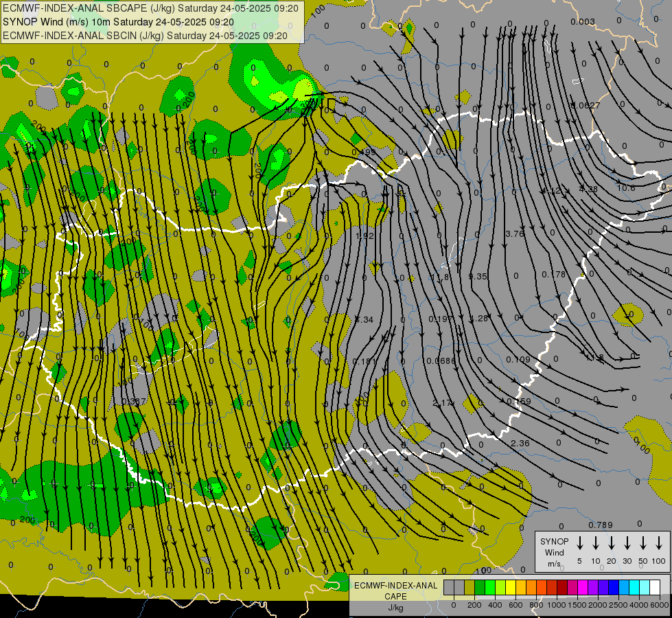The image size is (672, 618).
Task: Click the SBCAPE title line at top
Action: click(150, 8)
